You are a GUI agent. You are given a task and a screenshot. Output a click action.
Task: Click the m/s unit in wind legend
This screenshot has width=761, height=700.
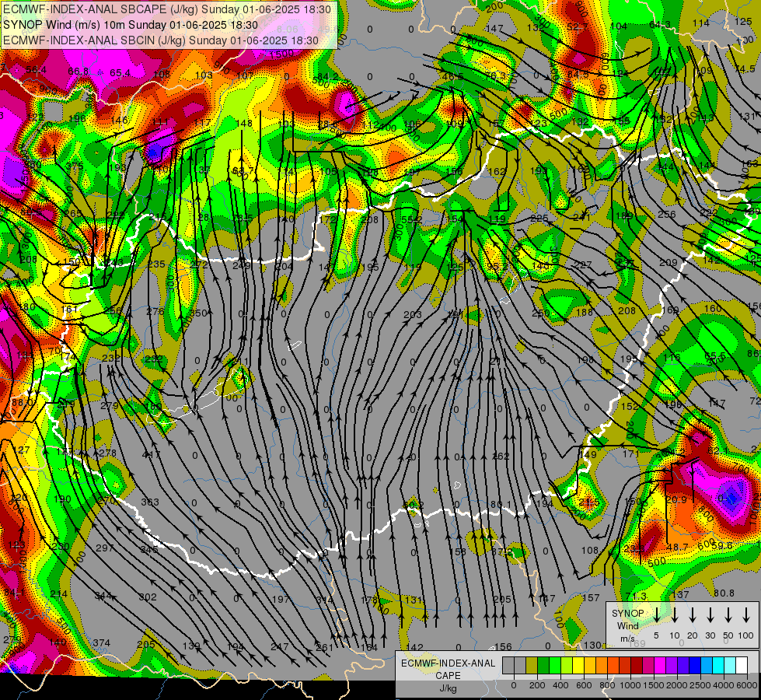click(x=627, y=639)
